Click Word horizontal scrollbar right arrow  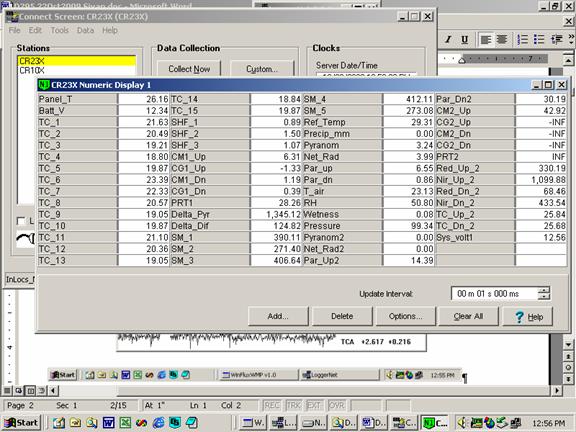[x=557, y=390]
